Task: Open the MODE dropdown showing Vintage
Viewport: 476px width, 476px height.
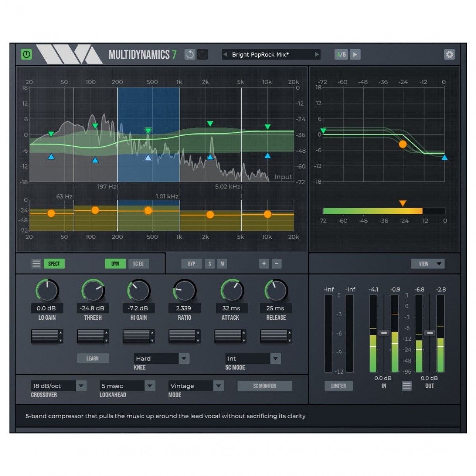Action: [218, 386]
